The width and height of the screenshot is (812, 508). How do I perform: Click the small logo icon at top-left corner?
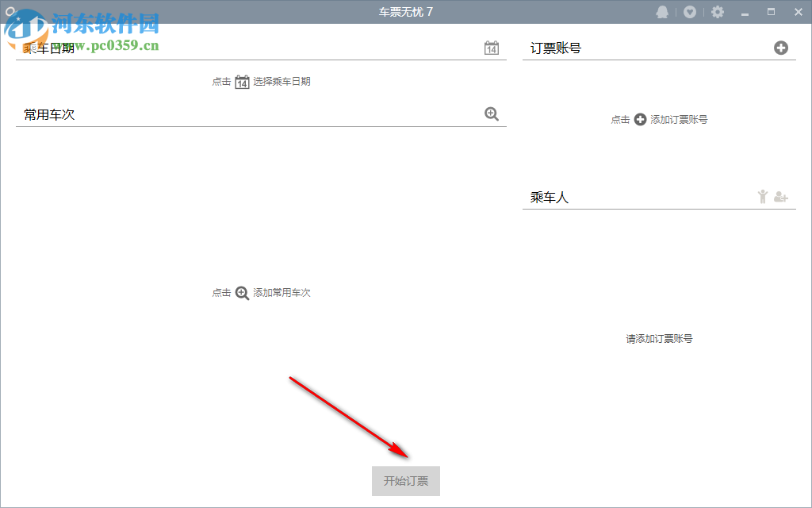10,11
